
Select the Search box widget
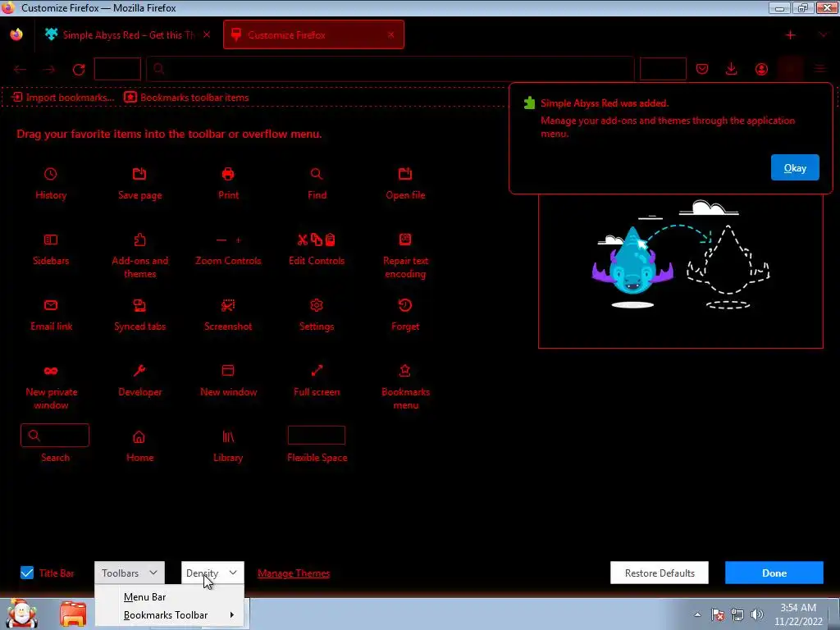click(55, 435)
